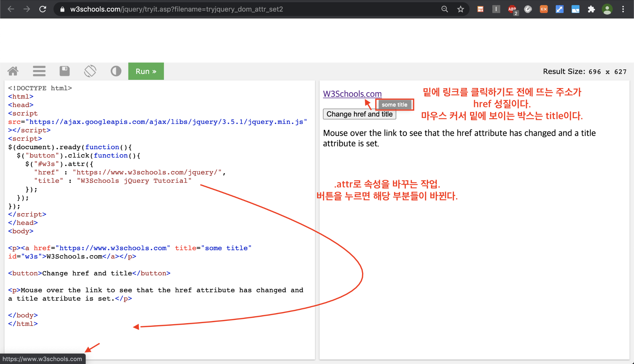Open the AdBlock Plus extension icon
The image size is (634, 364).
click(512, 9)
